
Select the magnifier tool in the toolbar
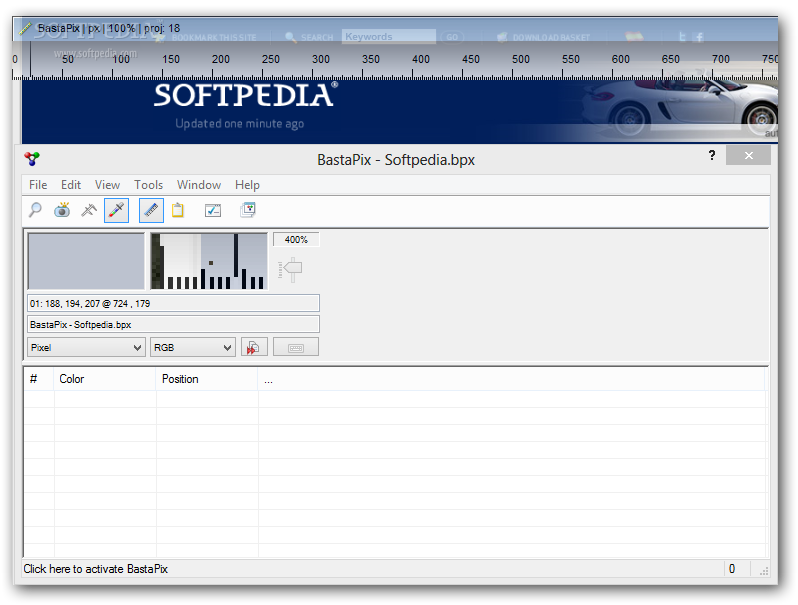35,210
